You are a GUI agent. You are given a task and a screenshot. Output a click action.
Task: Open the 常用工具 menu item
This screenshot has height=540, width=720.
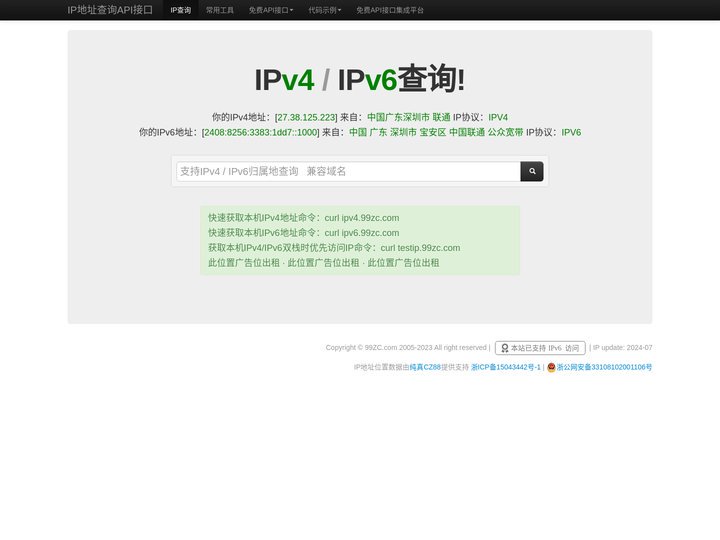(x=219, y=10)
